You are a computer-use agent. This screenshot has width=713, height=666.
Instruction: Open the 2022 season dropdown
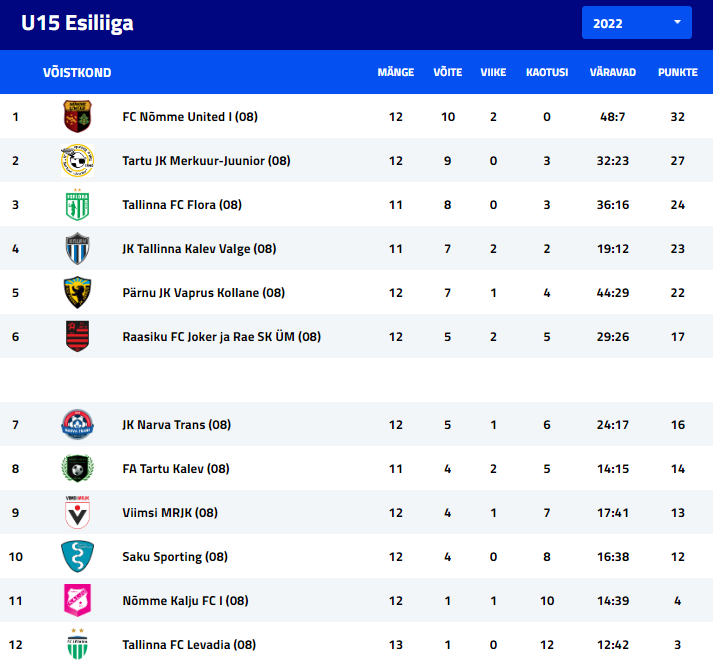[636, 23]
